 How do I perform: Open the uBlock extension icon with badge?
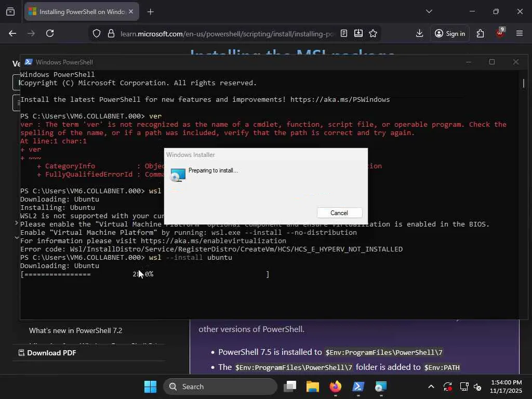500,33
